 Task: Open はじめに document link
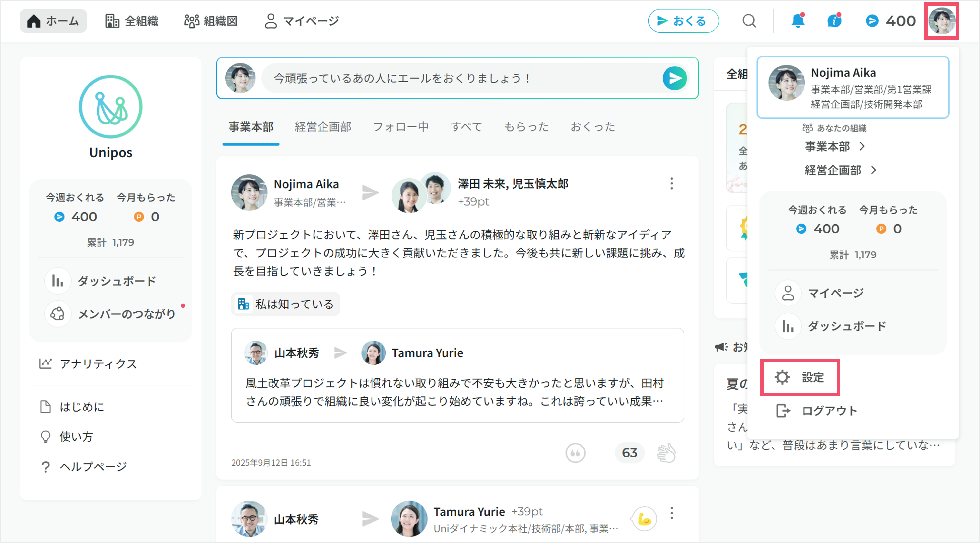coord(72,407)
